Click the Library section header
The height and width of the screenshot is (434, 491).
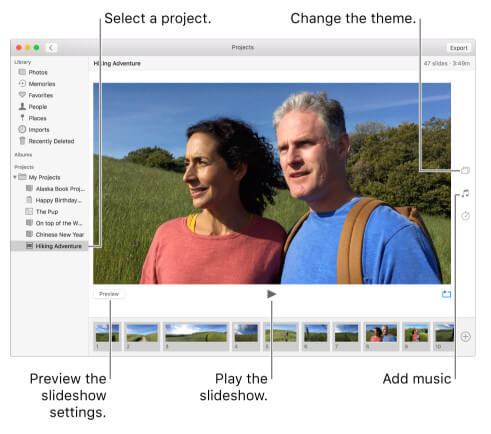click(x=23, y=62)
